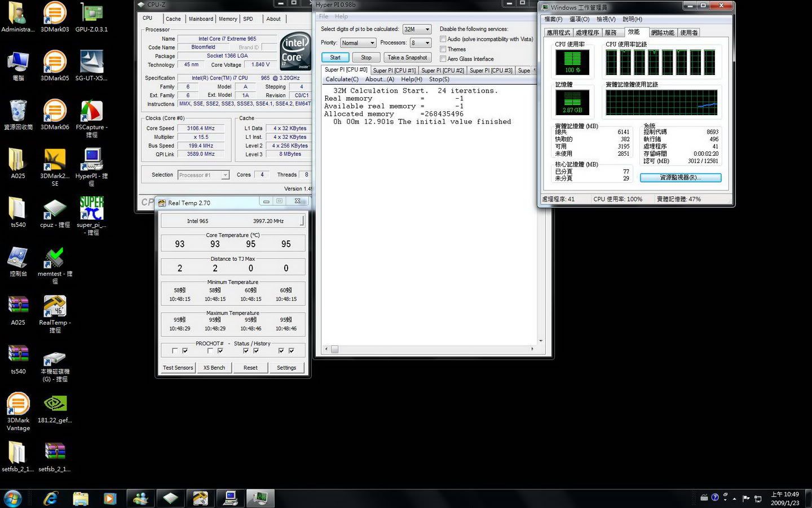
Task: Switch to Task Manager via taskbar icon
Action: pos(260,498)
